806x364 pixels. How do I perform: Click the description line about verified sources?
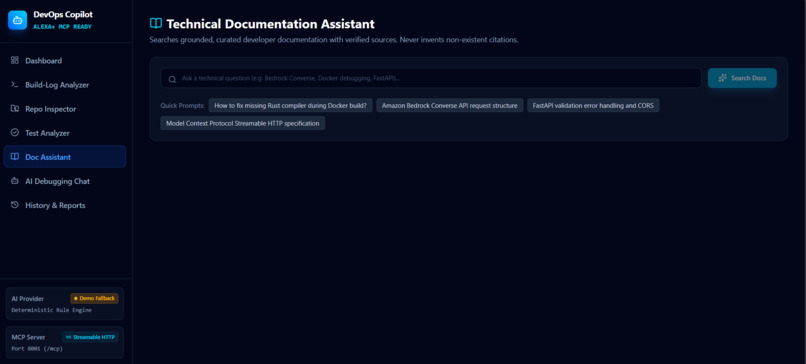tap(334, 40)
